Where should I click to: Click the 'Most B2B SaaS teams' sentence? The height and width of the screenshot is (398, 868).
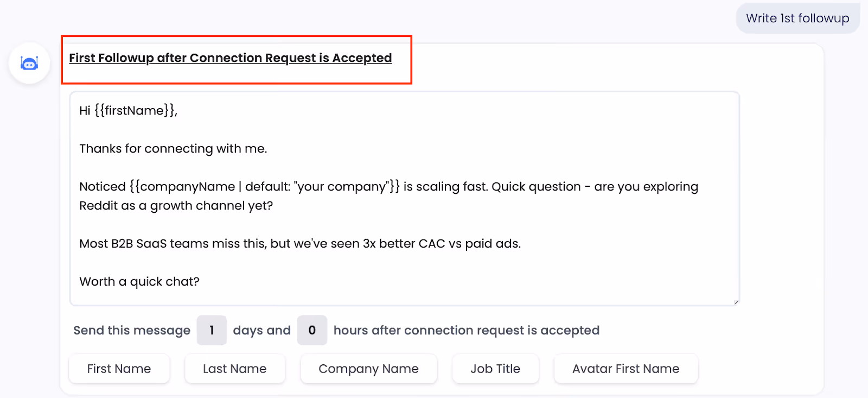tap(299, 244)
